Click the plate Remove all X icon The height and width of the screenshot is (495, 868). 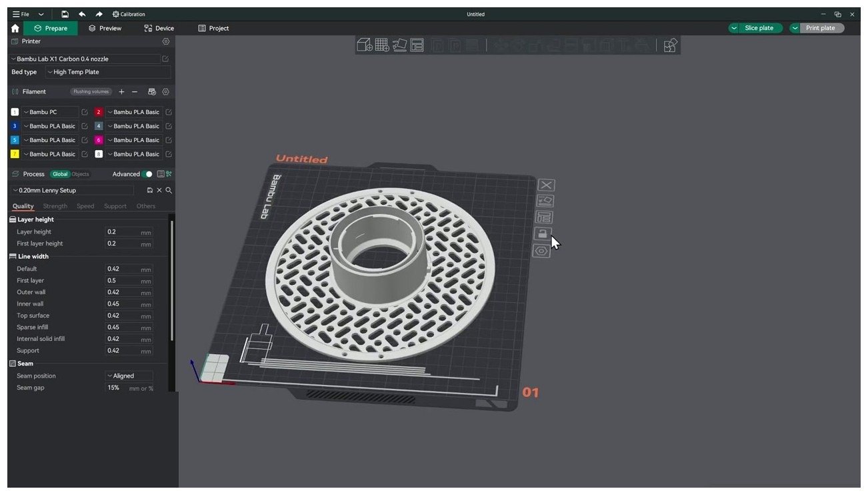pos(546,185)
